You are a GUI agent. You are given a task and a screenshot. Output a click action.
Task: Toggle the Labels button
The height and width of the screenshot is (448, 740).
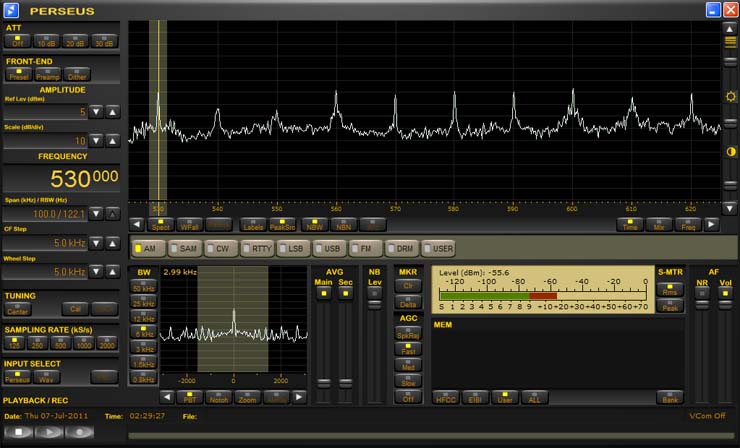[x=253, y=225]
